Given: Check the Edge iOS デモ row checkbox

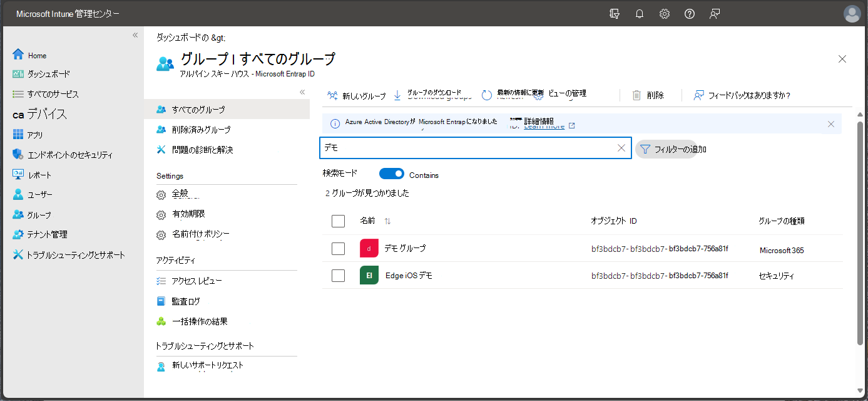Looking at the screenshot, I should [339, 275].
